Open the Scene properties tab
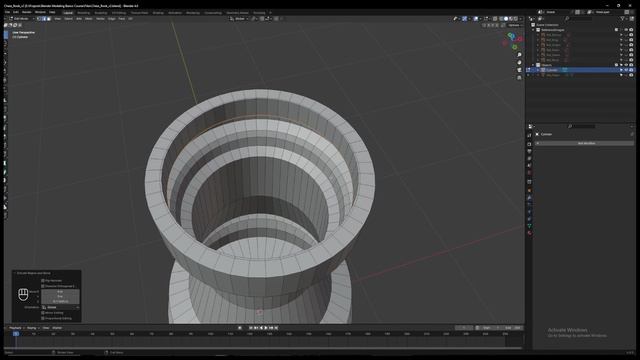The height and width of the screenshot is (360, 640). 529,166
